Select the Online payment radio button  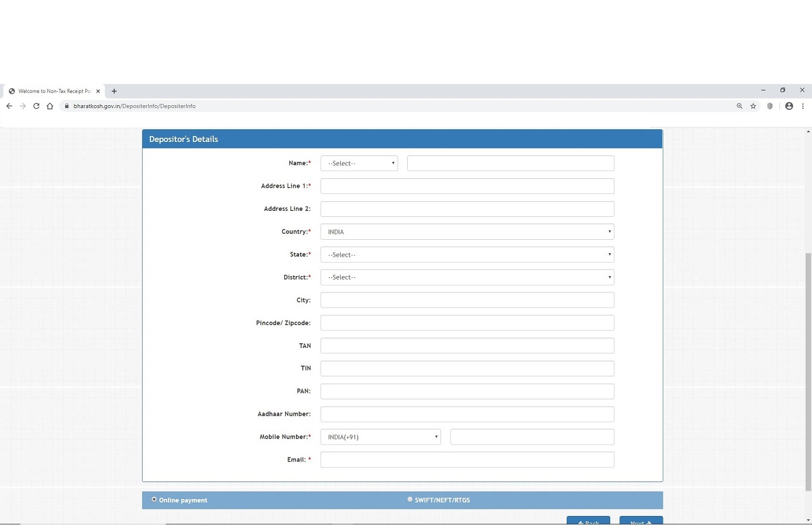[154, 499]
